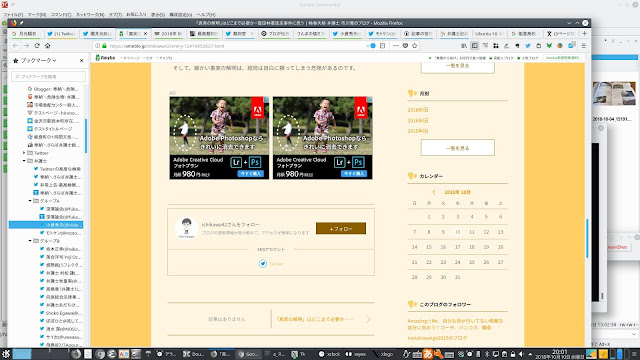Screen dimensions: 640x360
Task: Open the page actions three-dot menu
Action: click(396, 46)
